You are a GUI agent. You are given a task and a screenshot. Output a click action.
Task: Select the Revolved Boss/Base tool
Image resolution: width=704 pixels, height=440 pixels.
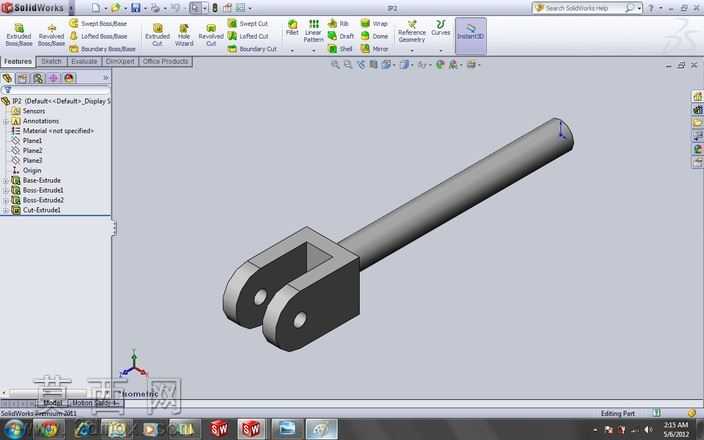(x=51, y=35)
